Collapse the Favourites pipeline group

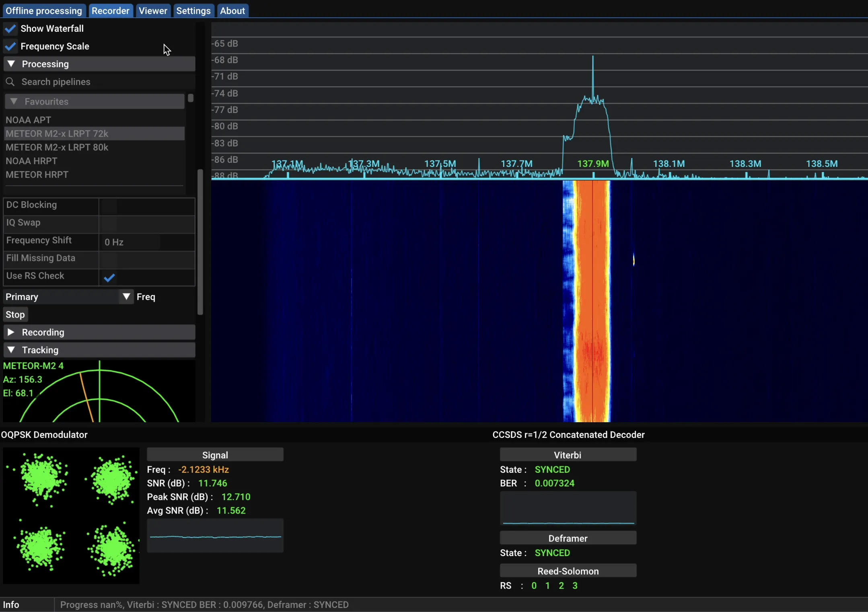[x=14, y=101]
